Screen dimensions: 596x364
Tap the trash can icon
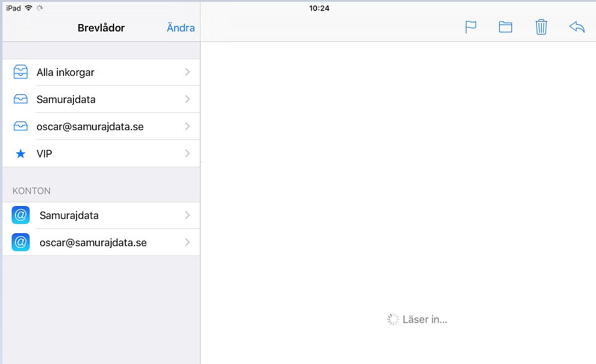tap(541, 27)
